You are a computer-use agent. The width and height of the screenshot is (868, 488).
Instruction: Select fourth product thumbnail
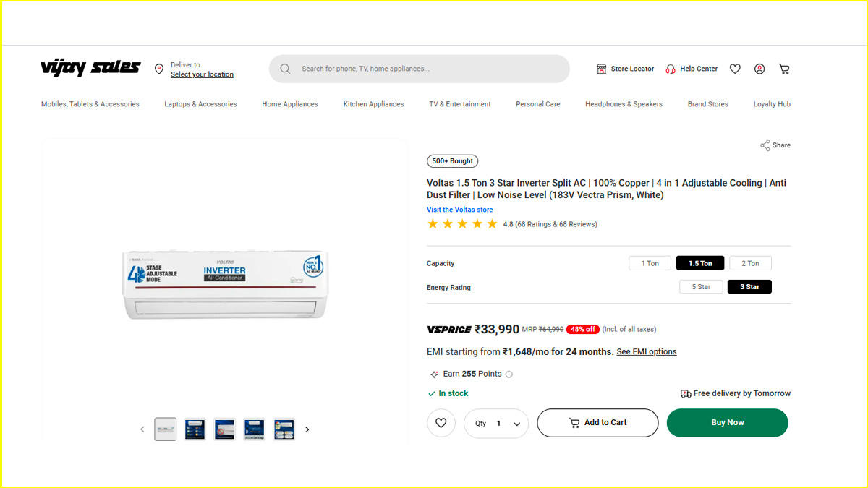(254, 429)
